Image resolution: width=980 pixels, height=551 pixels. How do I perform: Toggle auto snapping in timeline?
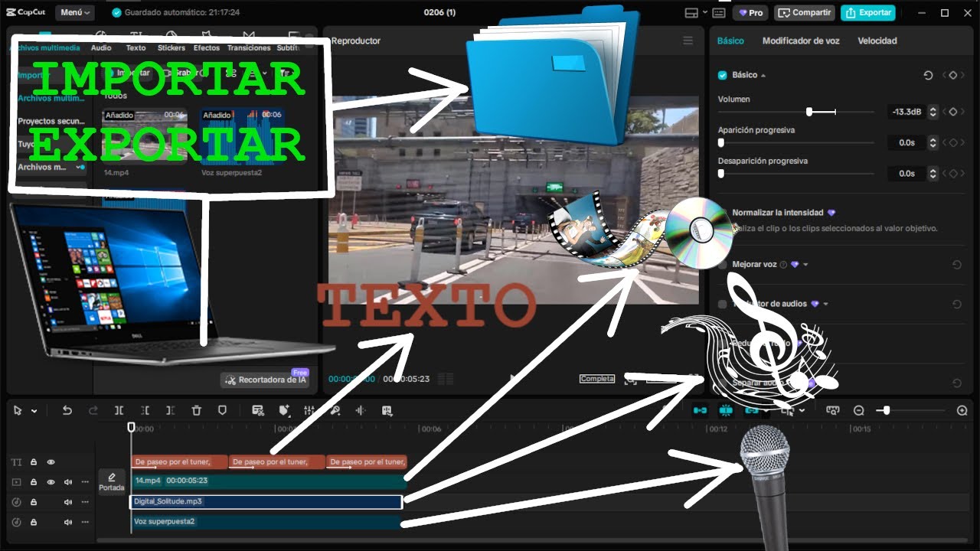(726, 410)
